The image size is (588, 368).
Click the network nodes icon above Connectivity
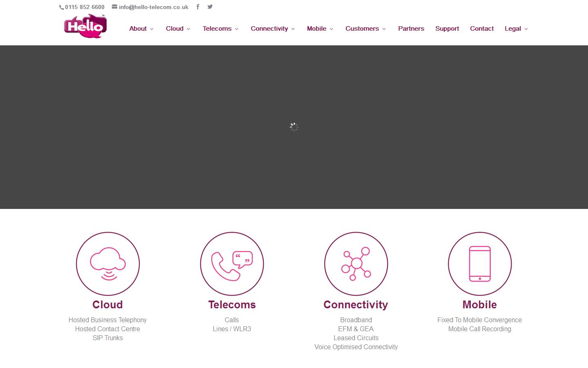tap(356, 264)
